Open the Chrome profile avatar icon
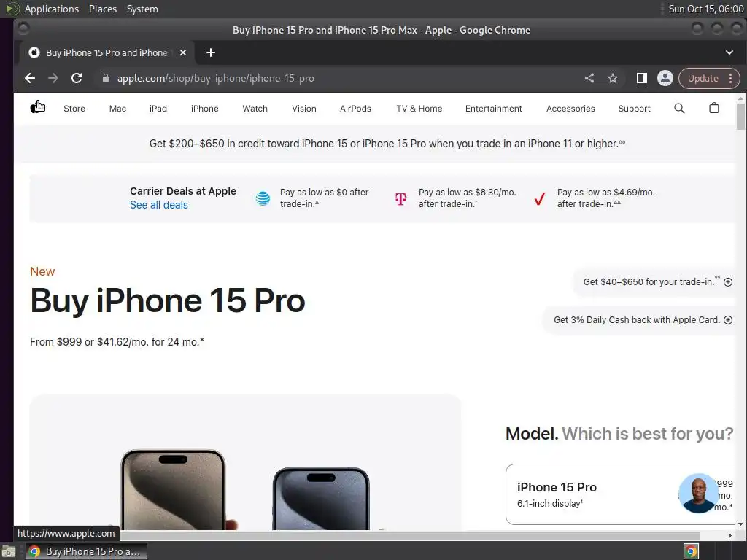Screen dimensions: 747x560 coord(665,78)
